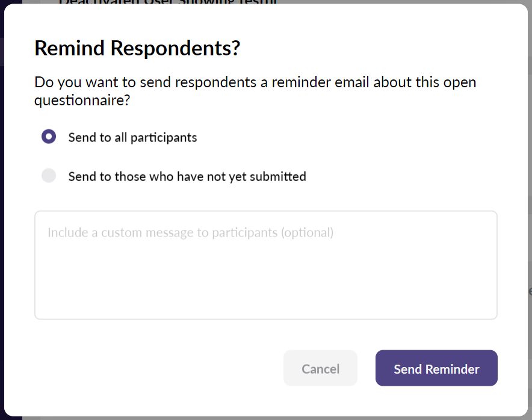
Task: Focus the custom message text box
Action: point(265,265)
